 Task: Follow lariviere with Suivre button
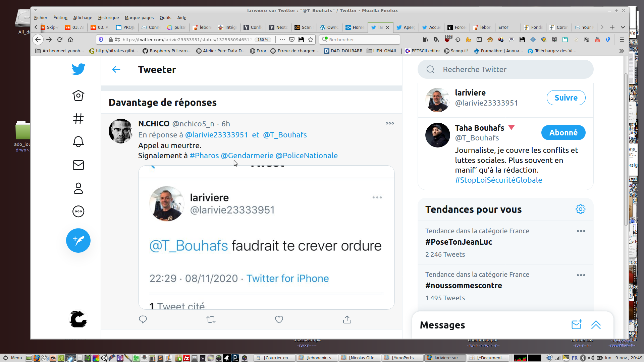(x=566, y=98)
